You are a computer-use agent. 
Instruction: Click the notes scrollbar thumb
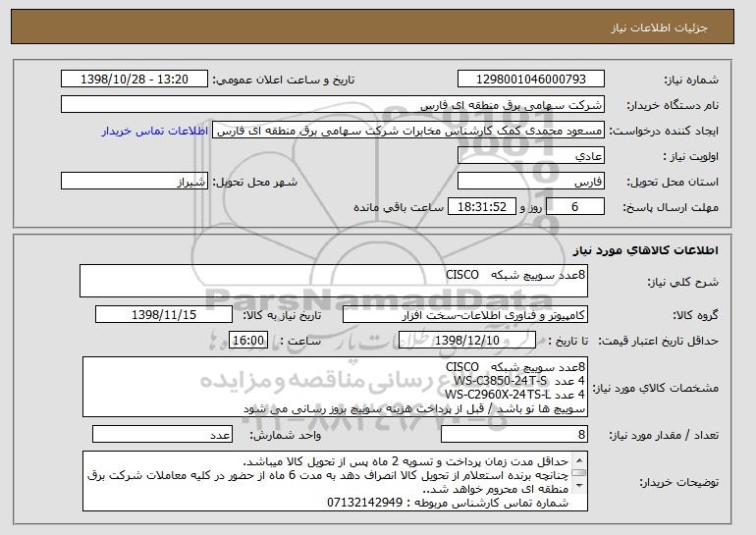click(579, 472)
